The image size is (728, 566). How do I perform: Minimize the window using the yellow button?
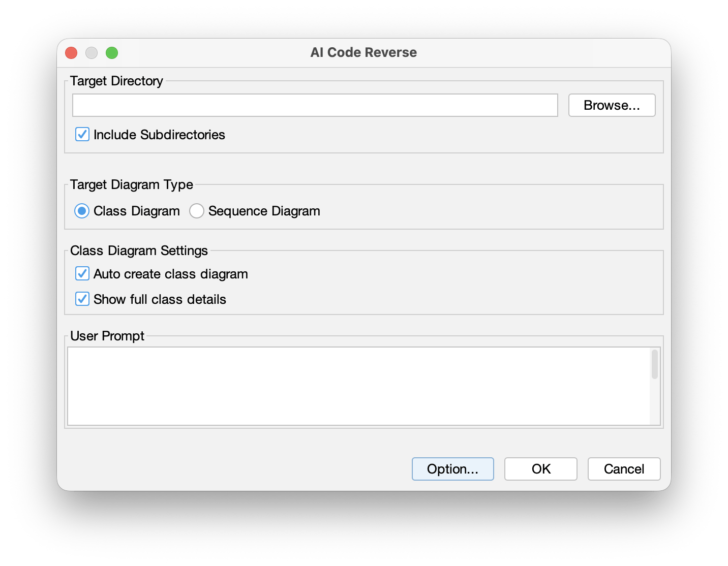point(92,52)
